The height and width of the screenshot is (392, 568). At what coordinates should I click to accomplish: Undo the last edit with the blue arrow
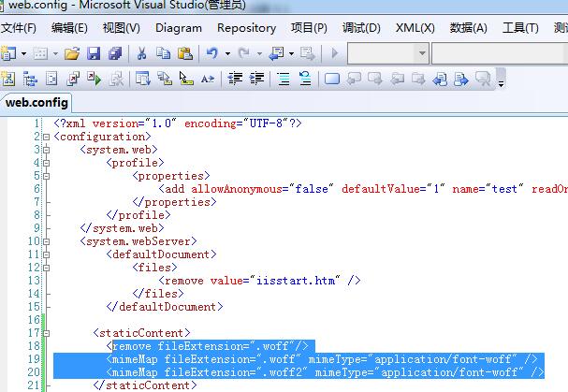click(x=211, y=53)
